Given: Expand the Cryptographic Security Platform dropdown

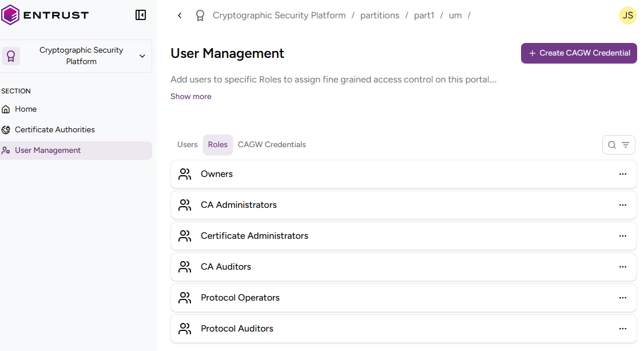Looking at the screenshot, I should coord(142,56).
